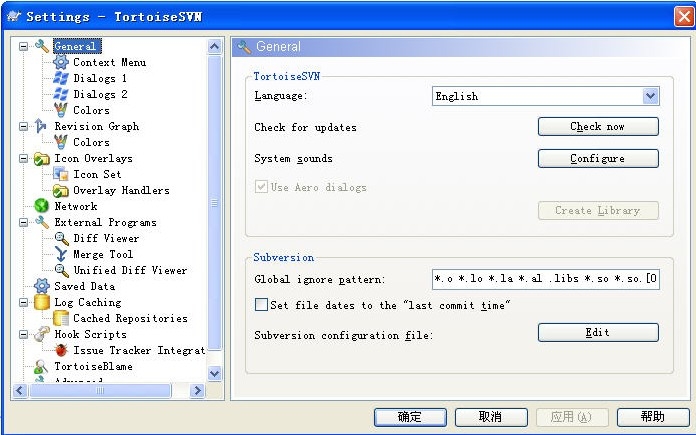
Task: Open the Dialogs 2 settings page
Action: [x=100, y=94]
